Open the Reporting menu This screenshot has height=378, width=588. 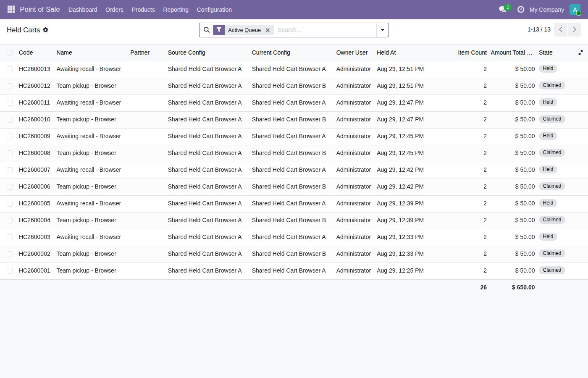[x=176, y=10]
